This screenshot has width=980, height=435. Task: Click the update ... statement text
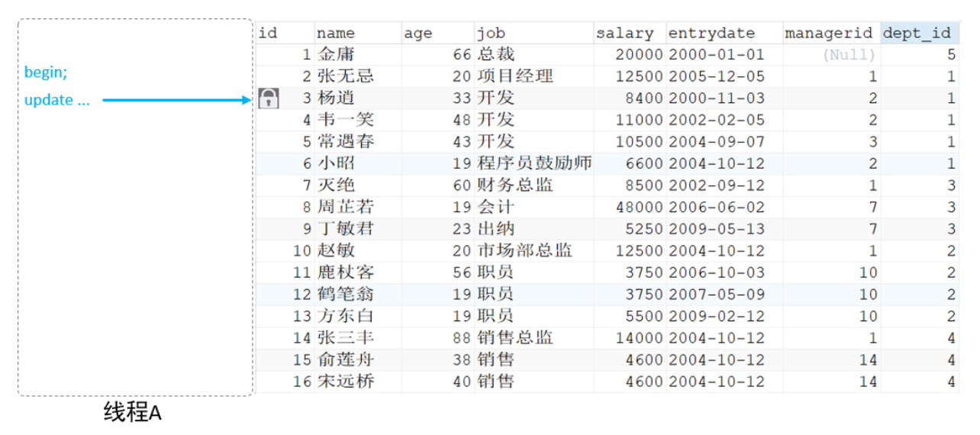point(57,100)
